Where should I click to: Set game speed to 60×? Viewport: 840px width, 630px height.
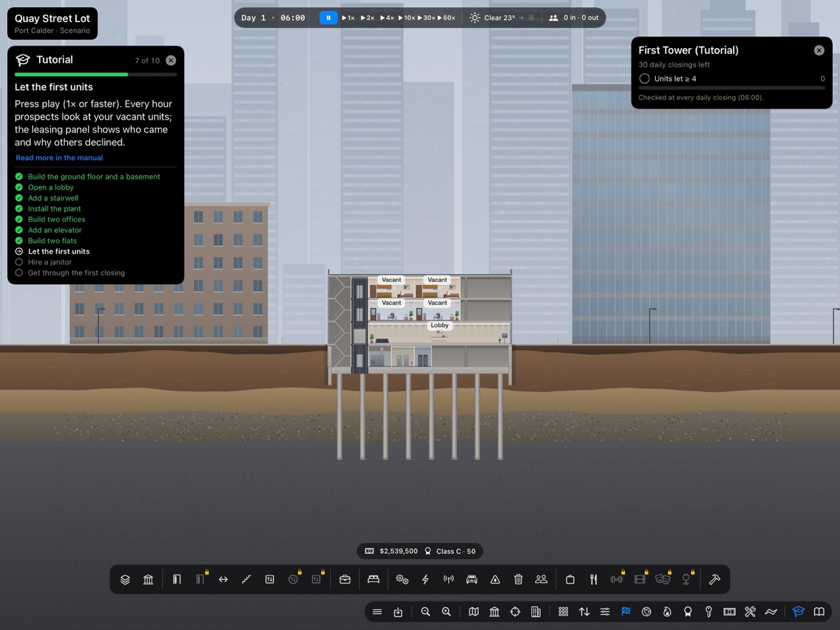click(446, 18)
